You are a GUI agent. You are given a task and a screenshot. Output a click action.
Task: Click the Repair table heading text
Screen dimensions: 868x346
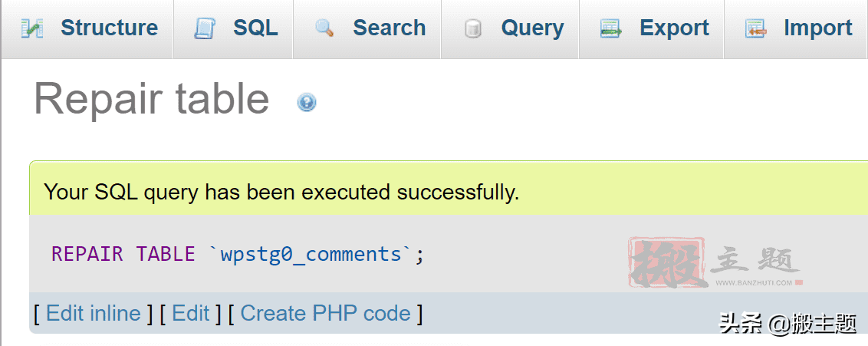tap(151, 100)
